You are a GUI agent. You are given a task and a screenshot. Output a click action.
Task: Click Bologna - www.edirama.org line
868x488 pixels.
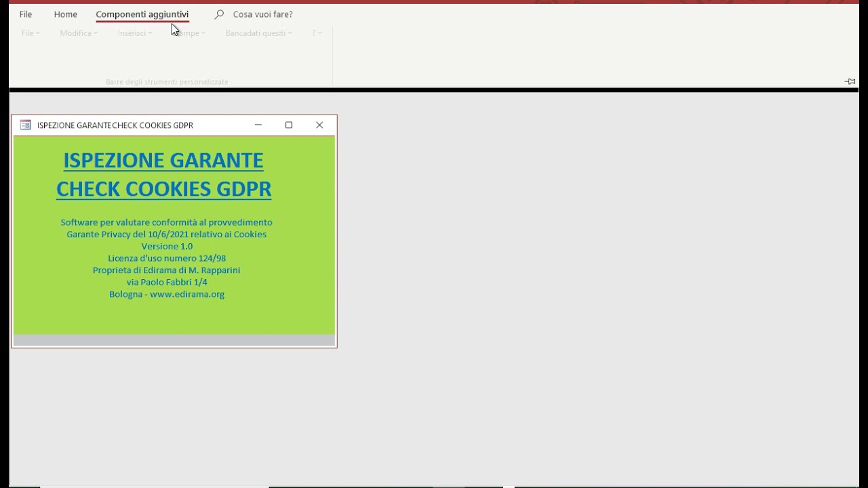pyautogui.click(x=167, y=295)
